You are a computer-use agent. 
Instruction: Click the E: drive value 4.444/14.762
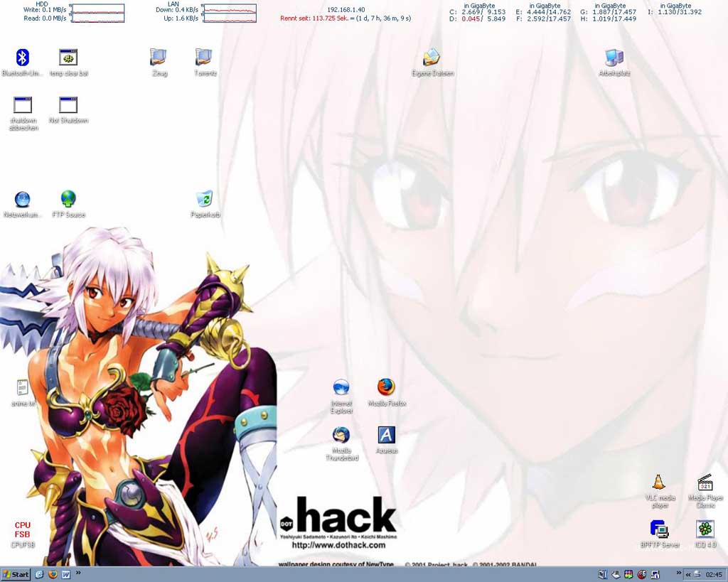point(549,12)
